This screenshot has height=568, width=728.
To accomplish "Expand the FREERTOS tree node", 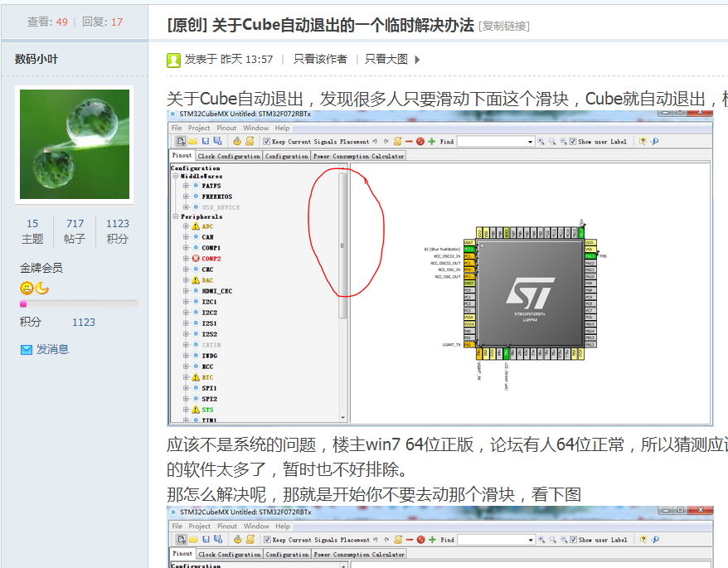I will (186, 196).
